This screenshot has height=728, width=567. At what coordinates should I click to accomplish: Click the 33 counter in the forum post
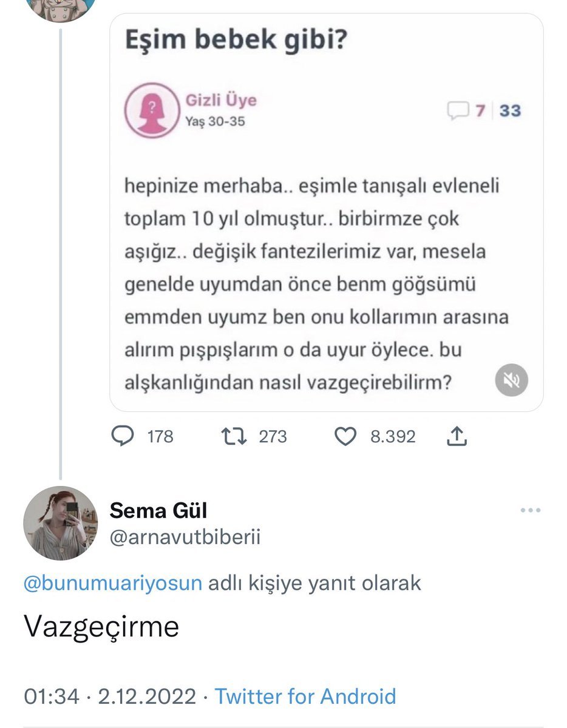[x=511, y=110]
